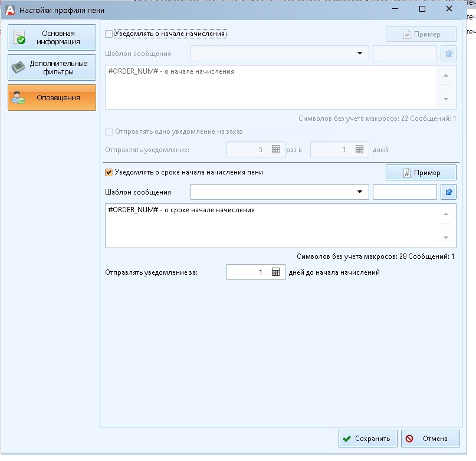The width and height of the screenshot is (476, 461).
Task: Click the calculator icon in the day interval field
Action: [359, 150]
